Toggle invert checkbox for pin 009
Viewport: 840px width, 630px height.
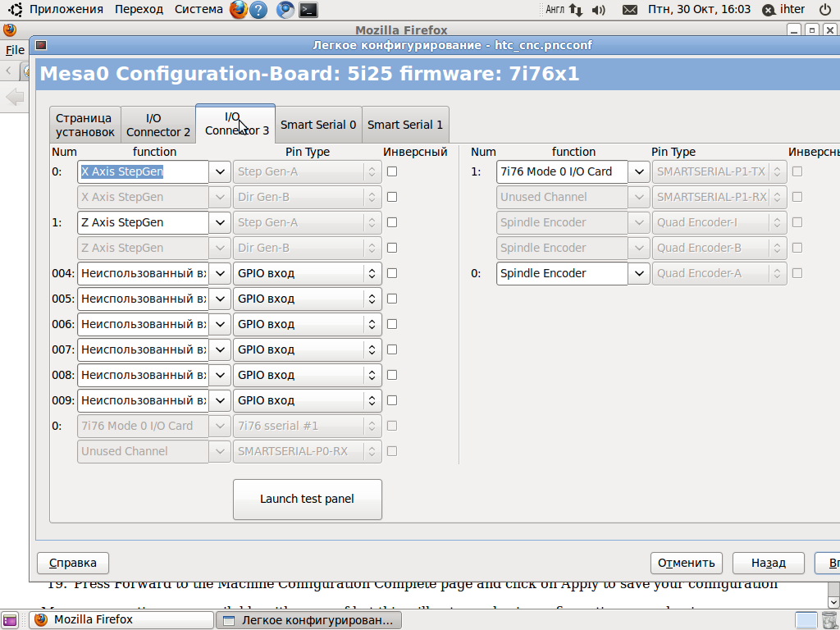pos(392,400)
